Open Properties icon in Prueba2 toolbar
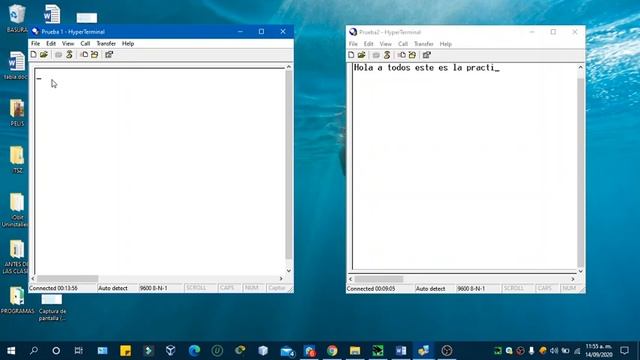The image size is (640, 360). (x=427, y=55)
